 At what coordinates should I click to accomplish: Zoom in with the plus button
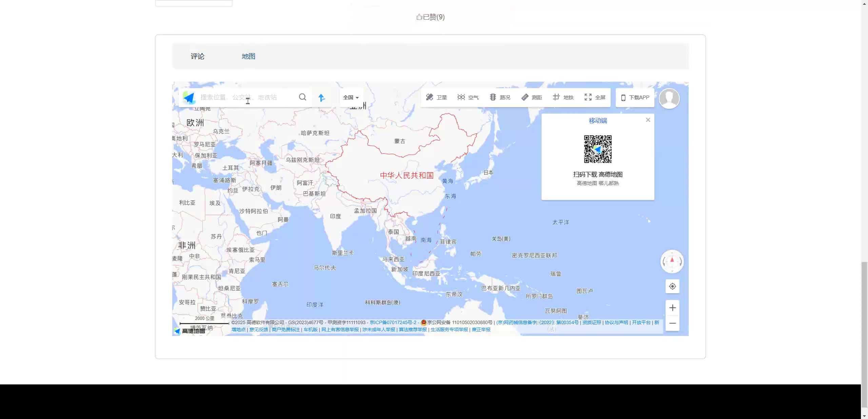point(672,308)
